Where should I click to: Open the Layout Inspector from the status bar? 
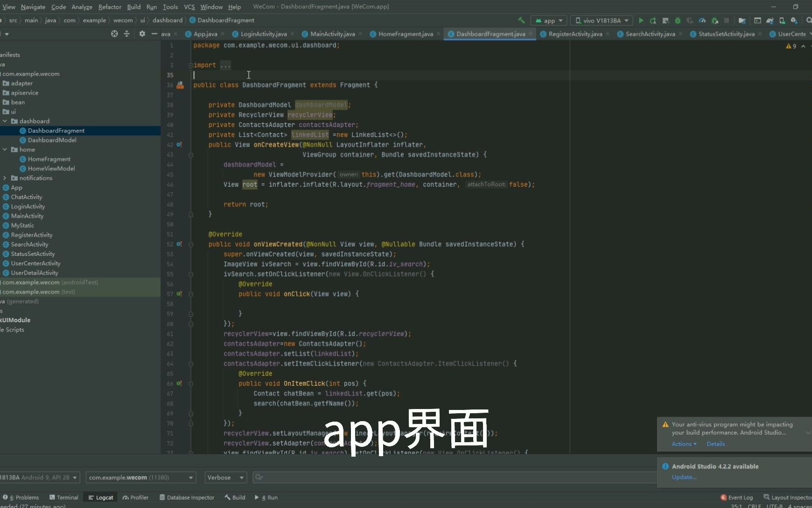coord(792,497)
